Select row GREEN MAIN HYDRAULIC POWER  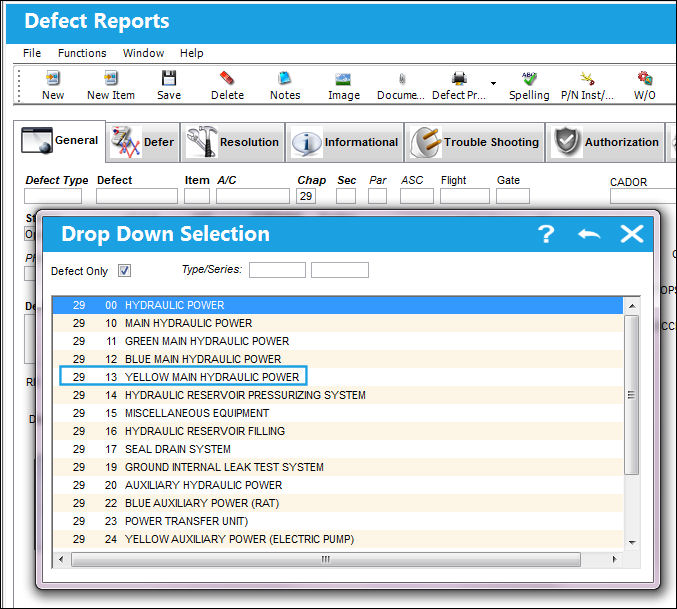click(x=338, y=341)
